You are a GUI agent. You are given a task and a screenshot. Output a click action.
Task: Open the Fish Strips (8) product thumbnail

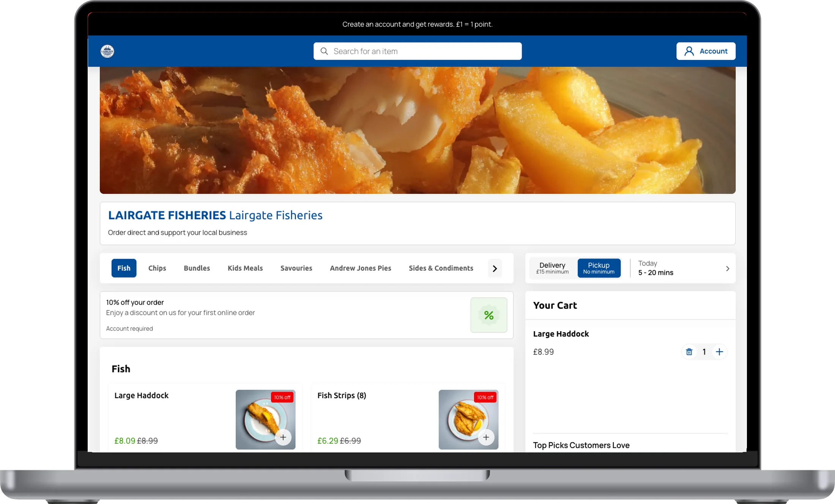468,419
